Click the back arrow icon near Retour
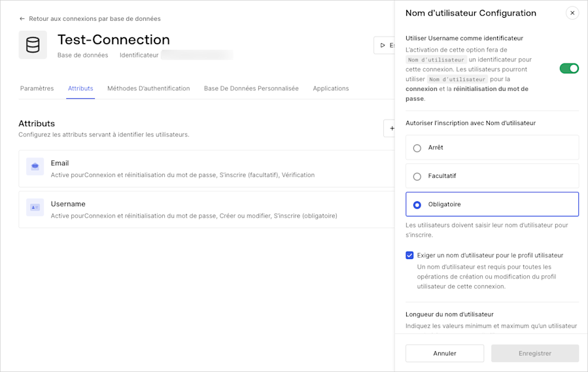The width and height of the screenshot is (588, 372). [x=22, y=19]
